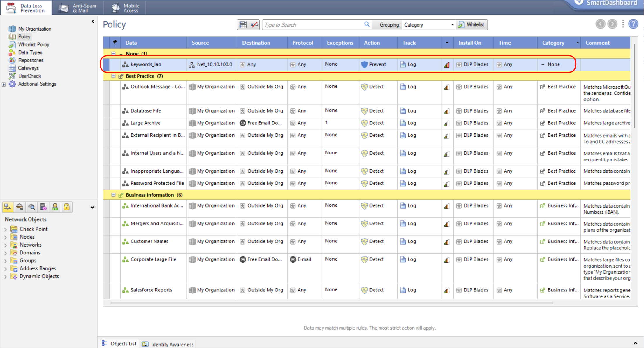Image resolution: width=644 pixels, height=348 pixels.
Task: Open the help question mark icon
Action: (633, 24)
